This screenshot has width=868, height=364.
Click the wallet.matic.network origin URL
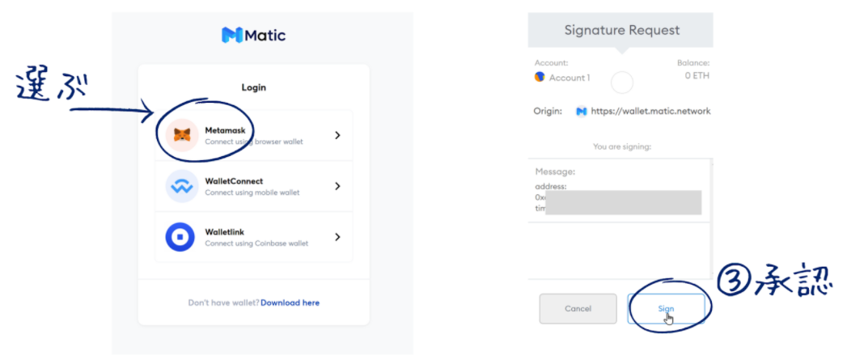[650, 111]
